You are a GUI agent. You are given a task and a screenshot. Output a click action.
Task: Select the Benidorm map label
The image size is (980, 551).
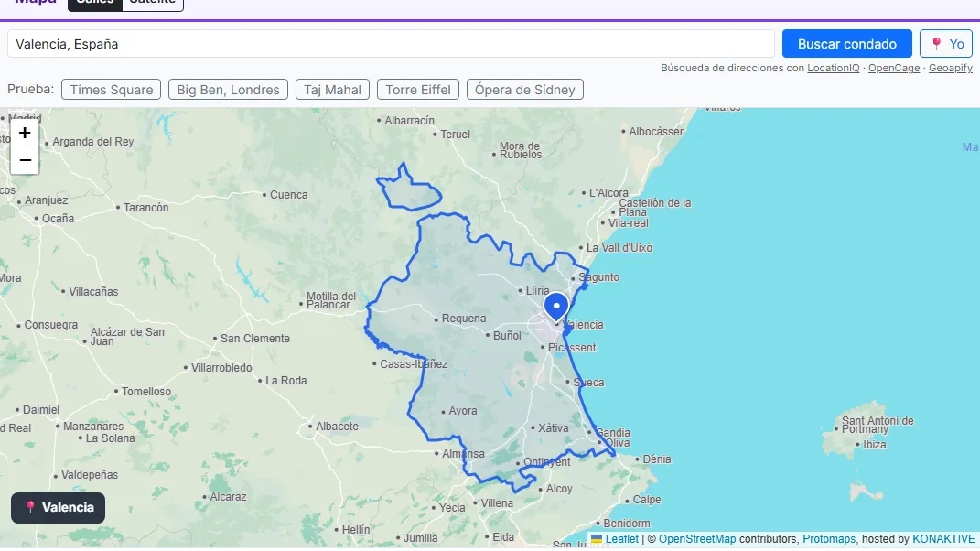626,523
